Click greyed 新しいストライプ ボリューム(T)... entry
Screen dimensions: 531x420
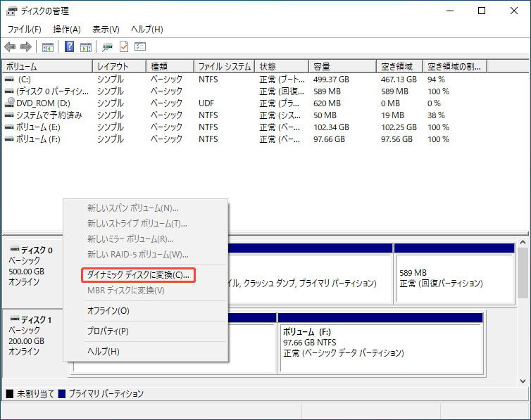[x=146, y=224]
